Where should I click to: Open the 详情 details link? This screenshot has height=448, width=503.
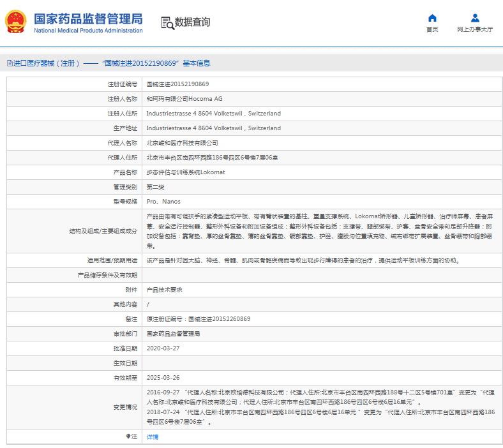click(152, 437)
